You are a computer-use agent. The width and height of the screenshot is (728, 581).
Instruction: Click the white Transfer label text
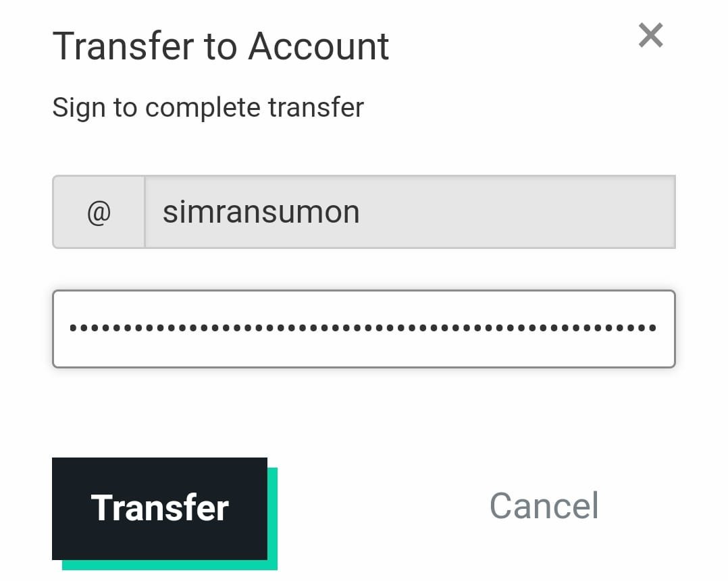click(159, 507)
